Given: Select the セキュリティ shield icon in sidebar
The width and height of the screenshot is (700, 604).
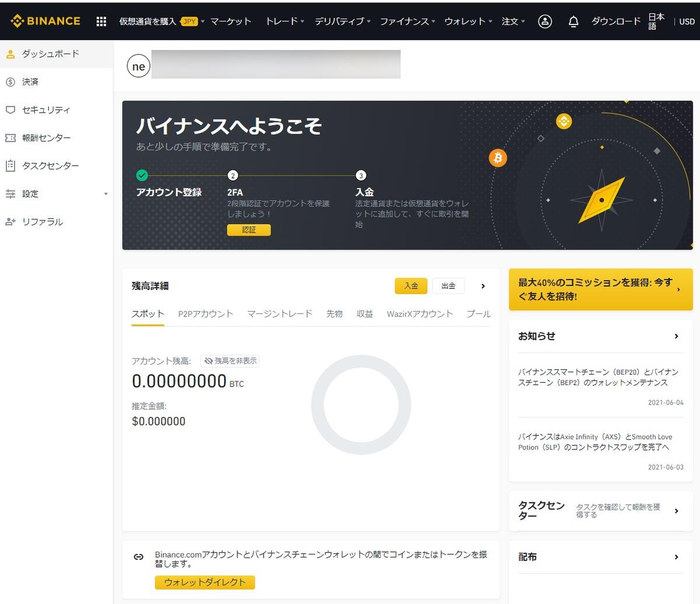Looking at the screenshot, I should click(x=10, y=110).
